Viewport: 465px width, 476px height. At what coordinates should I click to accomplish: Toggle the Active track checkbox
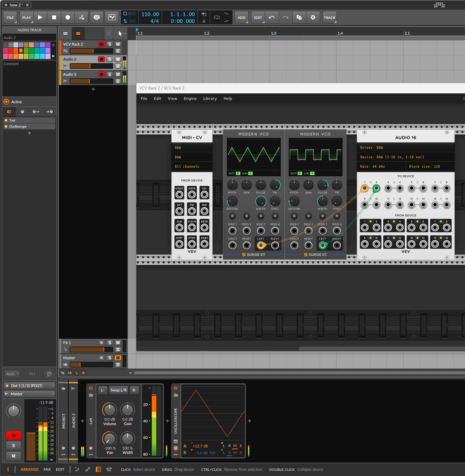[x=6, y=102]
